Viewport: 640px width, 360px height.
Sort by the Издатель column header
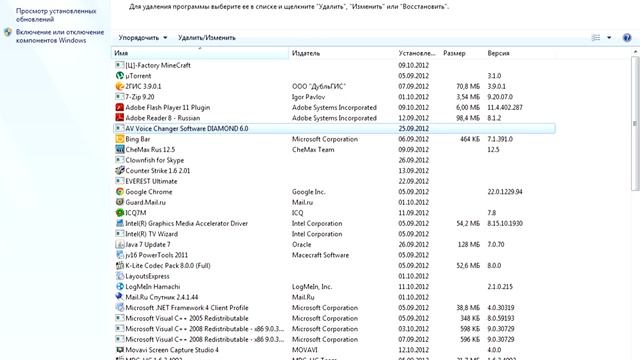(342, 53)
